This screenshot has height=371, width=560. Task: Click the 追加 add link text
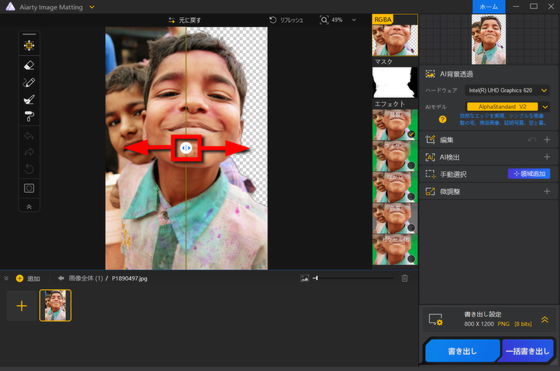click(x=34, y=279)
